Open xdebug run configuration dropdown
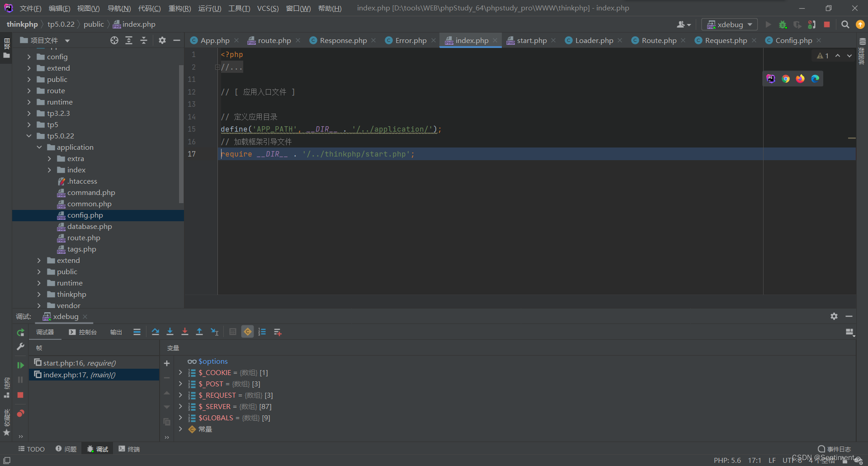This screenshot has height=466, width=868. 729,24
